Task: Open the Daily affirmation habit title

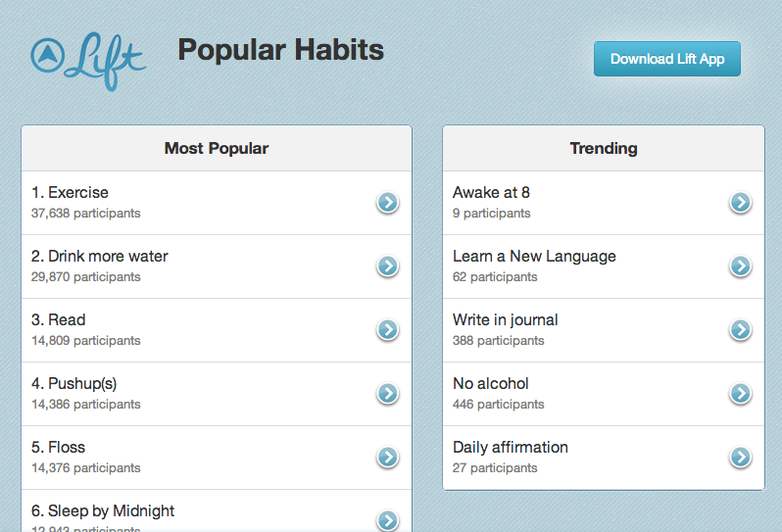Action: (x=511, y=448)
